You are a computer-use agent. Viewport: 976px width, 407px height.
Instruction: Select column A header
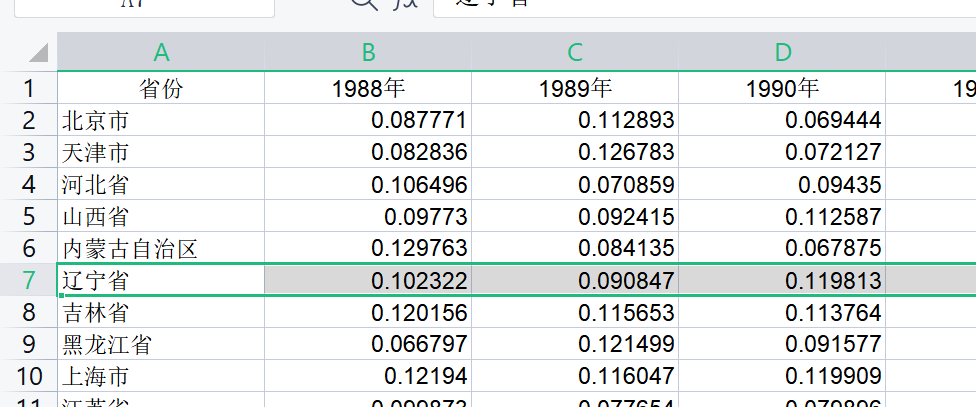pyautogui.click(x=161, y=53)
